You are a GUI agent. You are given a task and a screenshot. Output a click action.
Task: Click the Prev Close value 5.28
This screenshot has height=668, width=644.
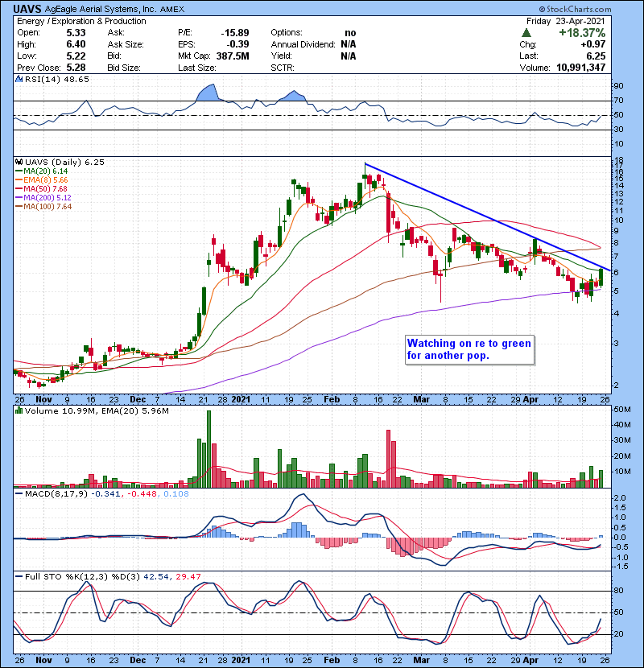[76, 68]
